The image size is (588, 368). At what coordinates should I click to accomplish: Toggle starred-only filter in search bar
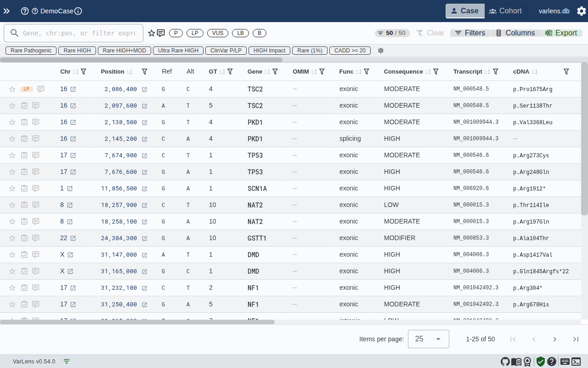pos(152,33)
